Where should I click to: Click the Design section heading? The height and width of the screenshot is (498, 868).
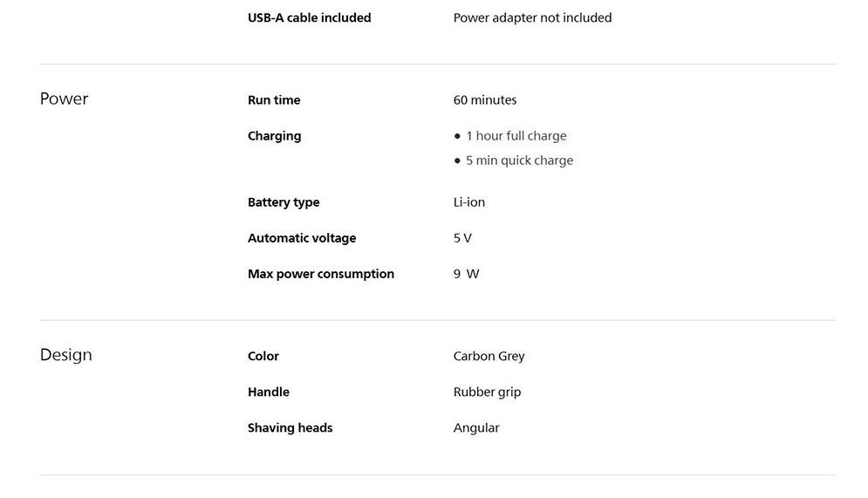pyautogui.click(x=65, y=355)
